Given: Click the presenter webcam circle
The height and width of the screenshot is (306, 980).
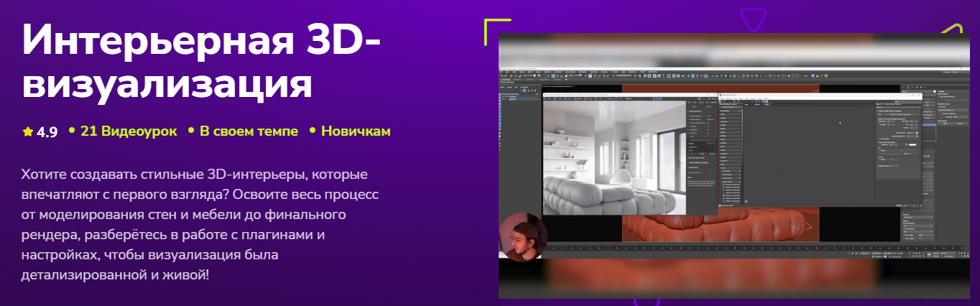Looking at the screenshot, I should click(x=522, y=238).
